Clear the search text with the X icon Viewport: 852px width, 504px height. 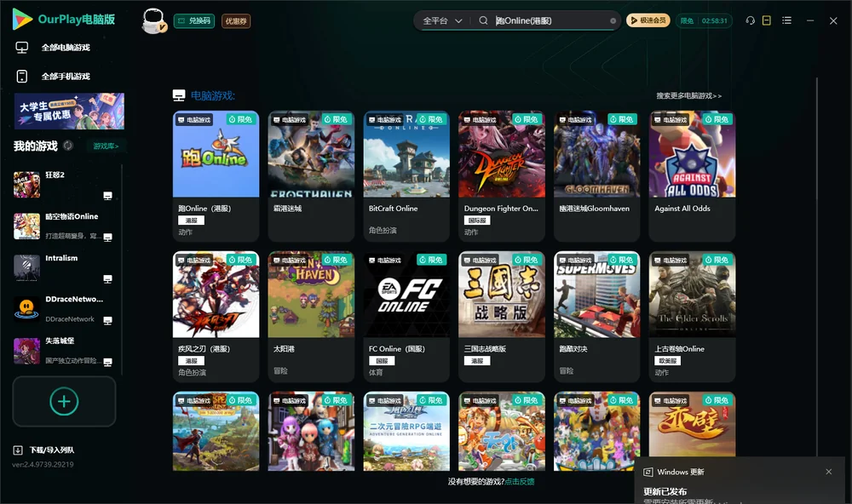[613, 21]
